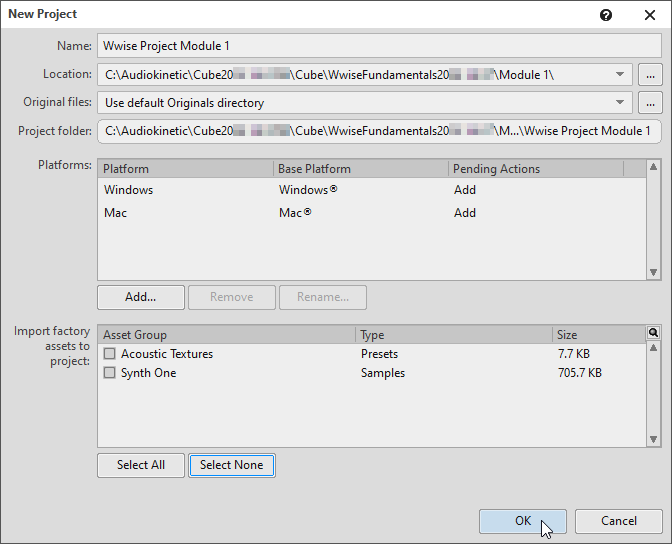
Task: Select the Samples type cell
Action: 383,373
